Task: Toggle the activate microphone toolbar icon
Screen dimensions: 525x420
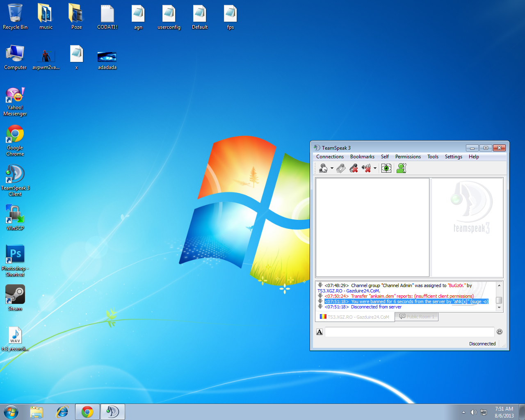Action: pyautogui.click(x=341, y=168)
